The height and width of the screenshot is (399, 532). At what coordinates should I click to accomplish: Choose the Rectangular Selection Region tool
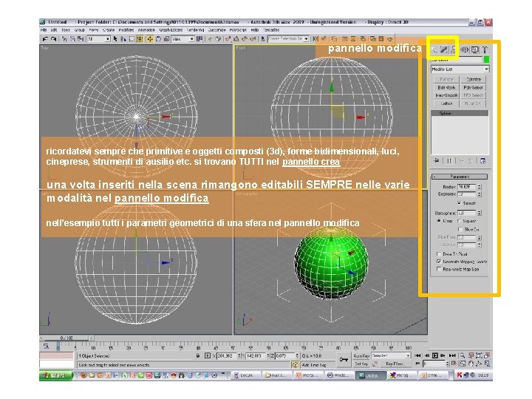tap(132, 39)
